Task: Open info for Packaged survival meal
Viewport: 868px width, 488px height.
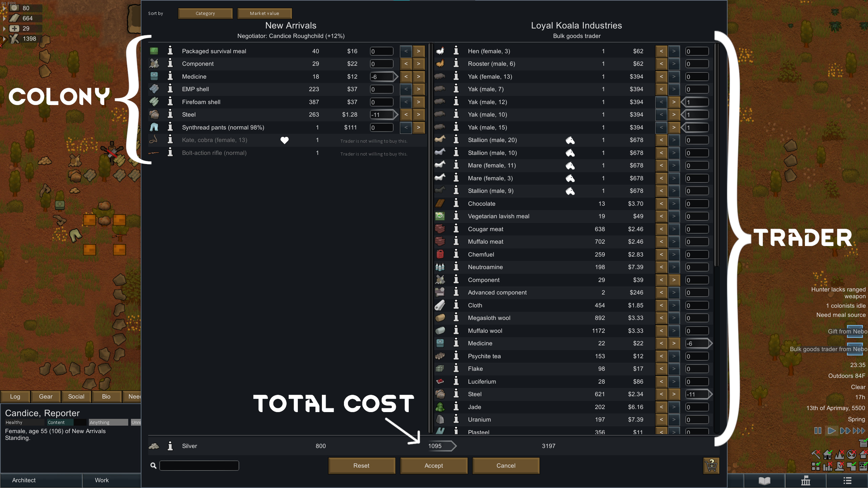Action: tap(170, 51)
